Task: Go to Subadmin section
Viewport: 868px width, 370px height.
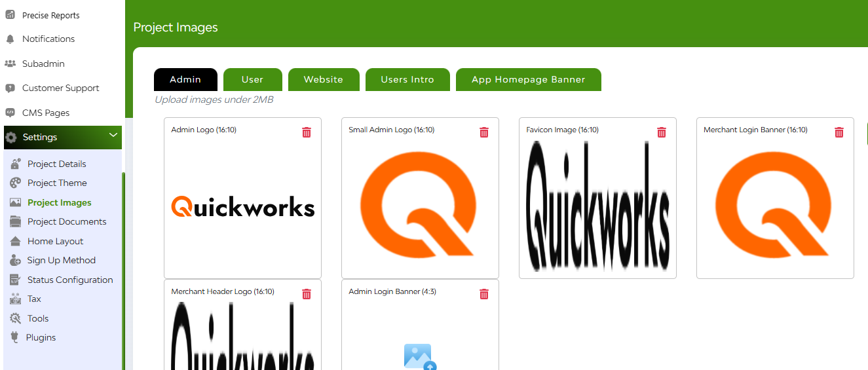Action: pos(43,64)
